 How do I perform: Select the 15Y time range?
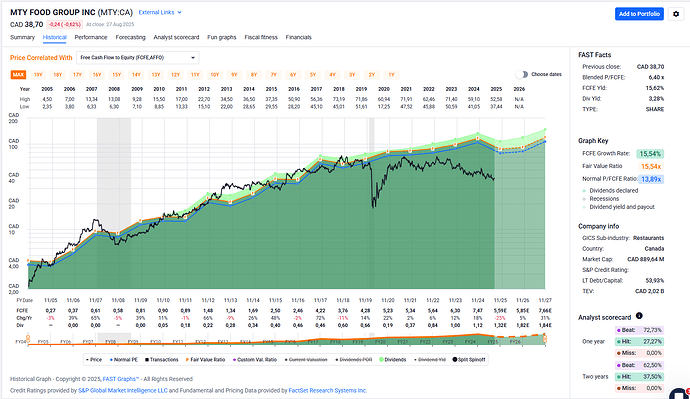(x=117, y=75)
